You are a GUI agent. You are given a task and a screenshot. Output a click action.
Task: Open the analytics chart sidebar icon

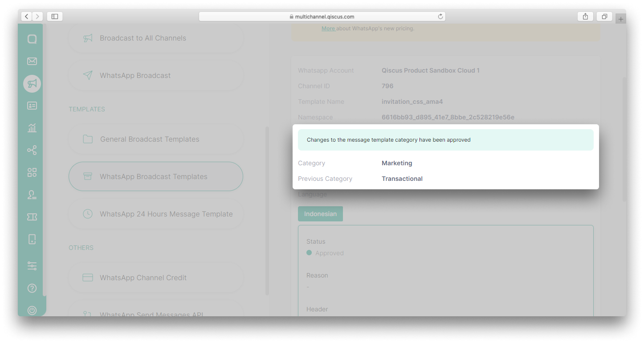coord(32,128)
